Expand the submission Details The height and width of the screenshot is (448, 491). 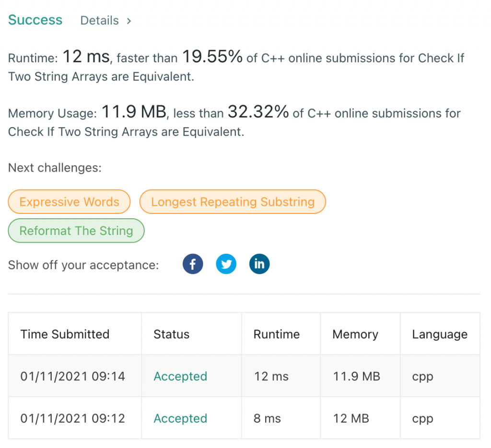tap(99, 20)
